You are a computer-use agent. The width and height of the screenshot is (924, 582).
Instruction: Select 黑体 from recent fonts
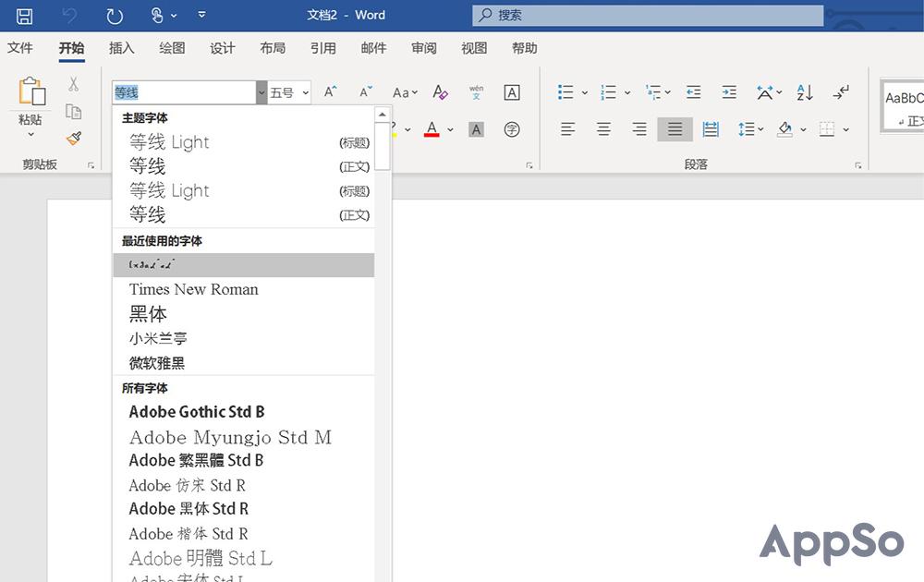pos(243,314)
